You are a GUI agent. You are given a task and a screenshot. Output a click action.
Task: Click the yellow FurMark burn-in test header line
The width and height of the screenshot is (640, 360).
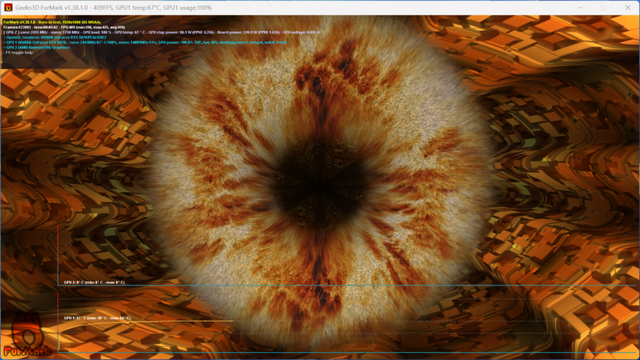point(52,22)
